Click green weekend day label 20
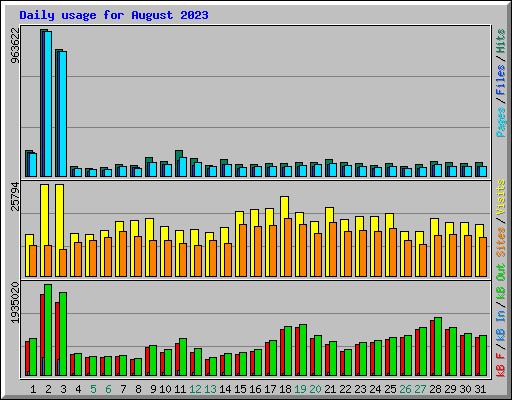The width and height of the screenshot is (512, 400). 315,389
